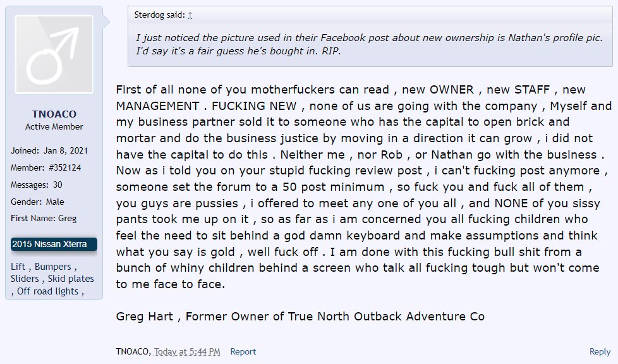Click the Greg Hart signature line
The height and width of the screenshot is (364, 618).
(300, 316)
